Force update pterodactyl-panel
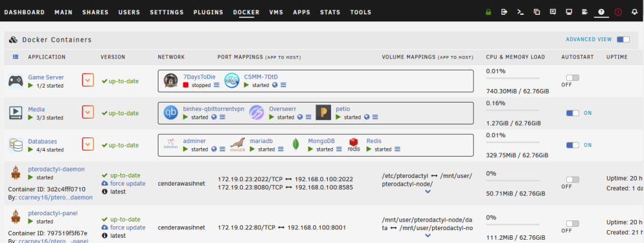The image size is (644, 243). 128,228
